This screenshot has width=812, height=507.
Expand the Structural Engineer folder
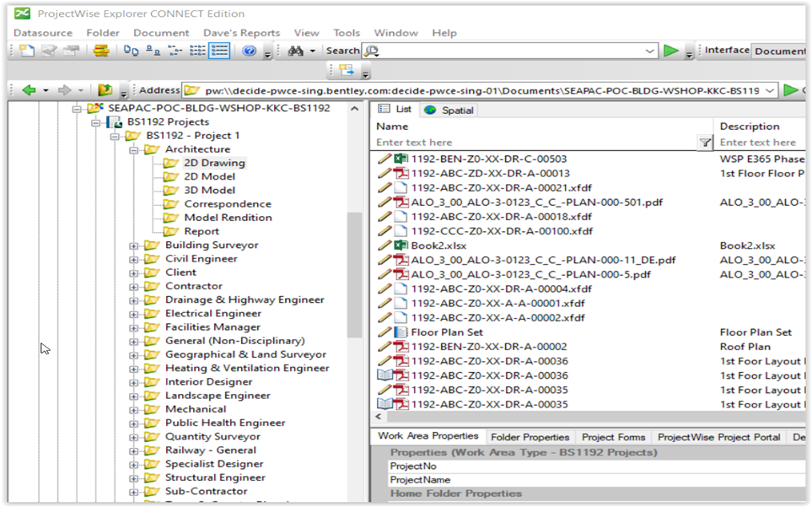coord(133,478)
